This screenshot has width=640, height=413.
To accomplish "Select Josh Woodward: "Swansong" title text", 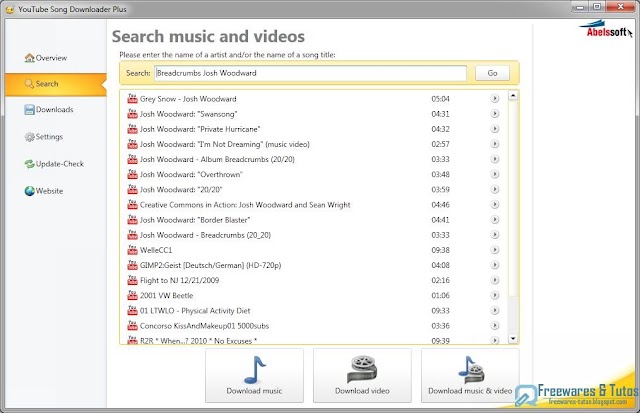I will 189,114.
